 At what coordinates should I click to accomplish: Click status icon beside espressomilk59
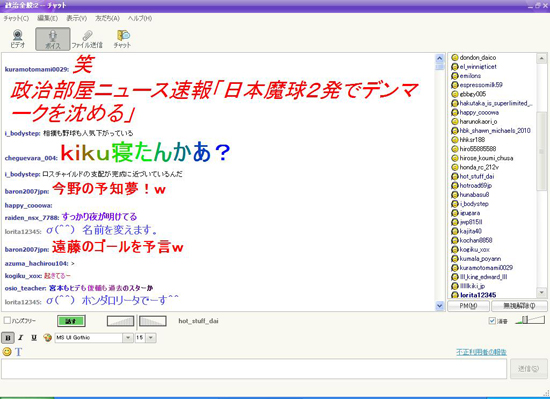pos(455,85)
